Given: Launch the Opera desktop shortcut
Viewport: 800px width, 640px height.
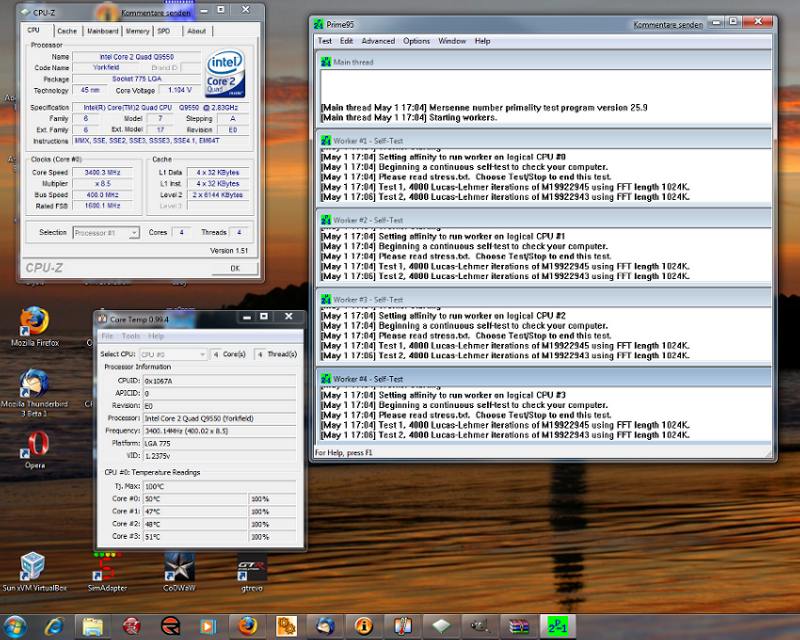Looking at the screenshot, I should (35, 449).
